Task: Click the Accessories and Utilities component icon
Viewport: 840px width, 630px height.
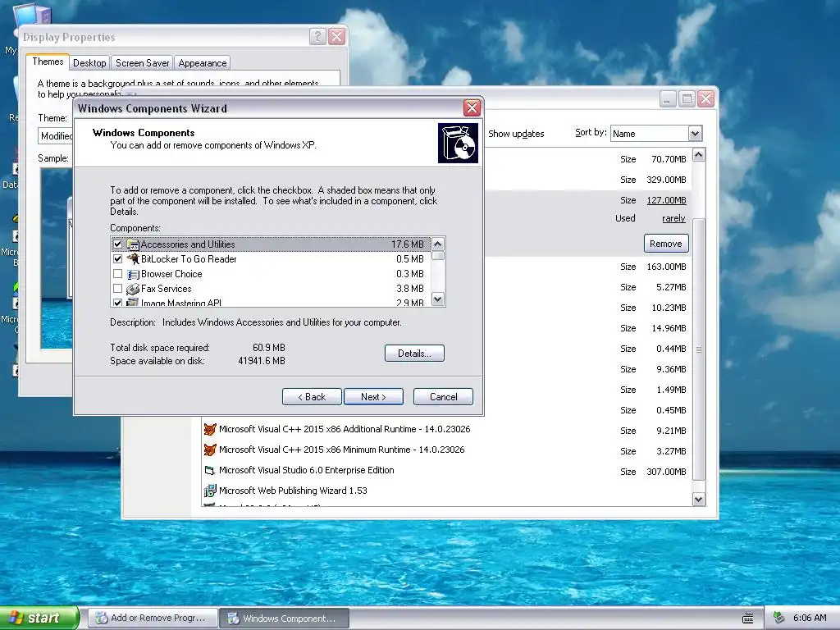Action: (133, 244)
